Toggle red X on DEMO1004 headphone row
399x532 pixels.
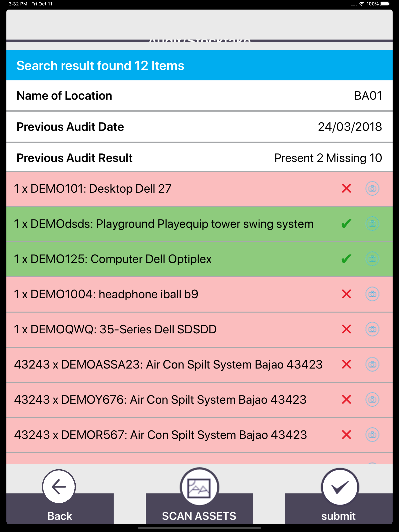point(346,294)
